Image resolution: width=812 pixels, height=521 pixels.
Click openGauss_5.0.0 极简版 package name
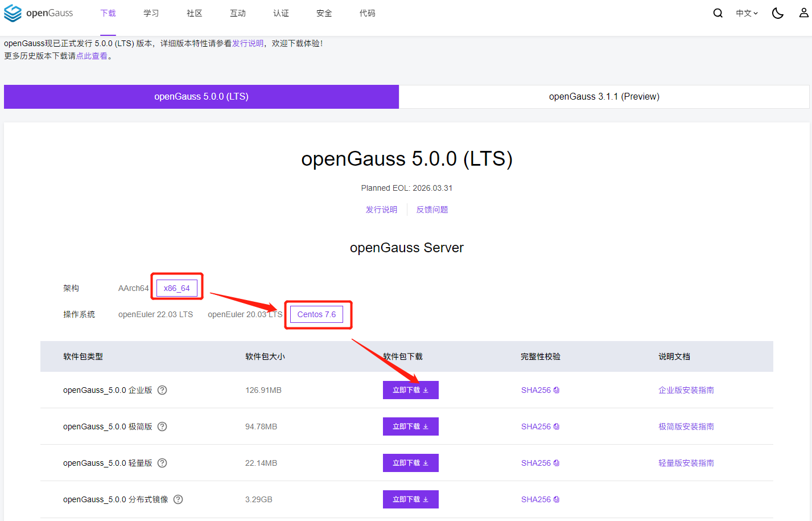click(108, 426)
